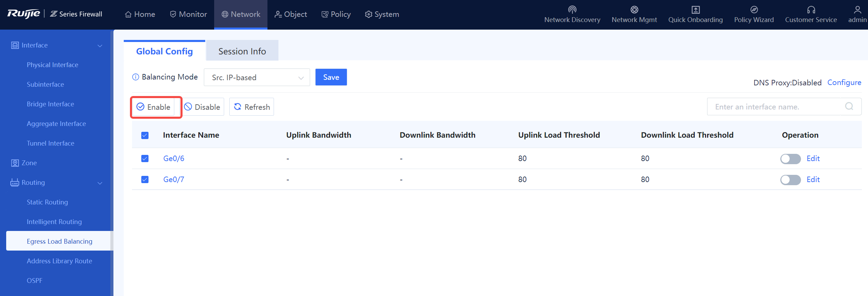Edit the Ge0/7 interface
Screen dimensions: 868x296
point(813,179)
